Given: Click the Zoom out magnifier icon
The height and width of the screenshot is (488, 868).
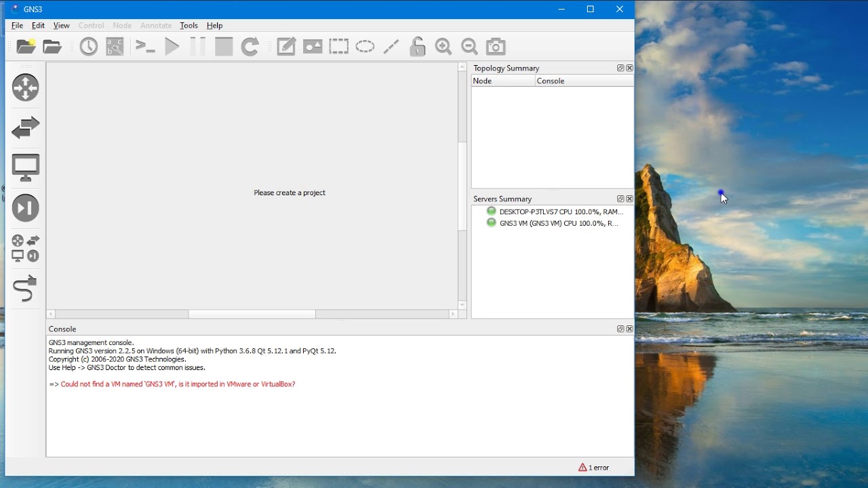Looking at the screenshot, I should point(470,46).
